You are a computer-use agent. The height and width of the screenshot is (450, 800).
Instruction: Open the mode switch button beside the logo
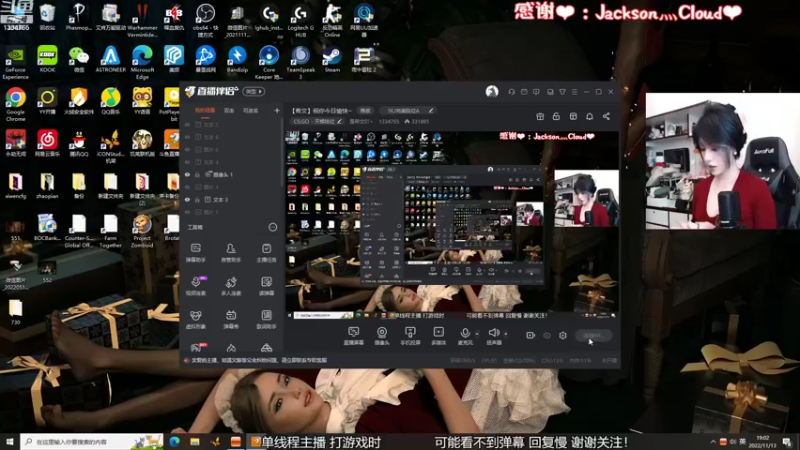click(254, 91)
